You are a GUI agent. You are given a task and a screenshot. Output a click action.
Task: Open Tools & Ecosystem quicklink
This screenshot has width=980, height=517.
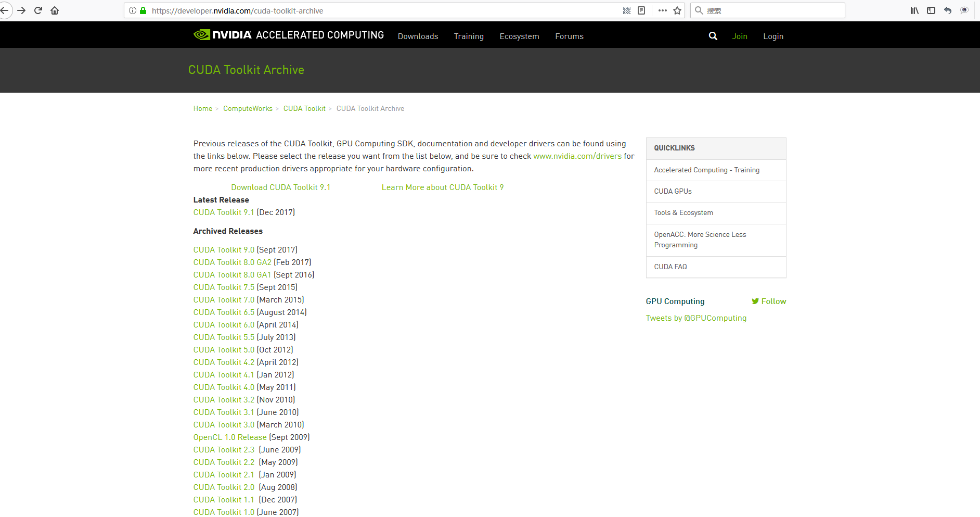coord(716,213)
